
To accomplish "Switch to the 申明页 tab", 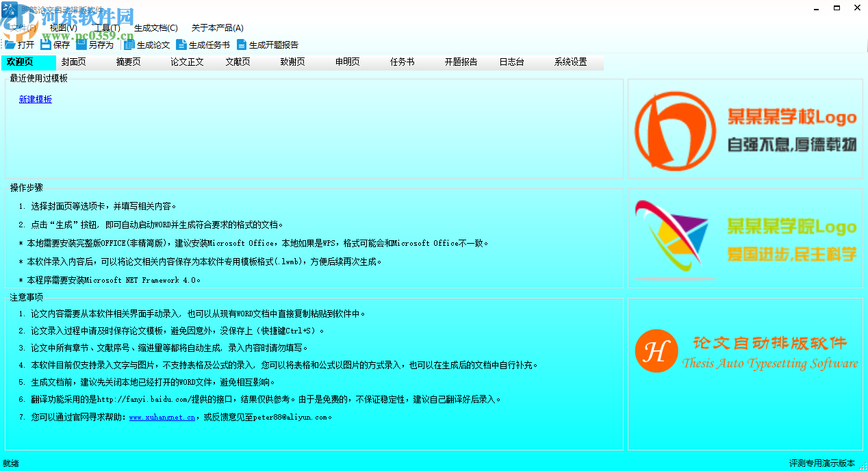I will click(x=357, y=62).
